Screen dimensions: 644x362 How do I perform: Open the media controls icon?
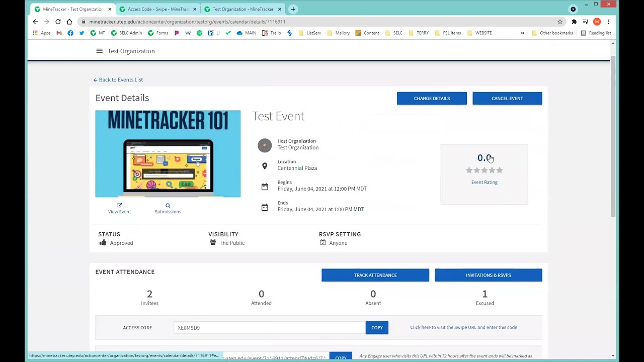pos(585,22)
